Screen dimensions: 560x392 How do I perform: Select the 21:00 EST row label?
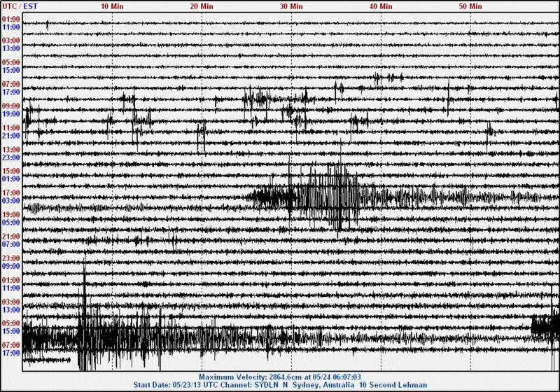[10, 136]
